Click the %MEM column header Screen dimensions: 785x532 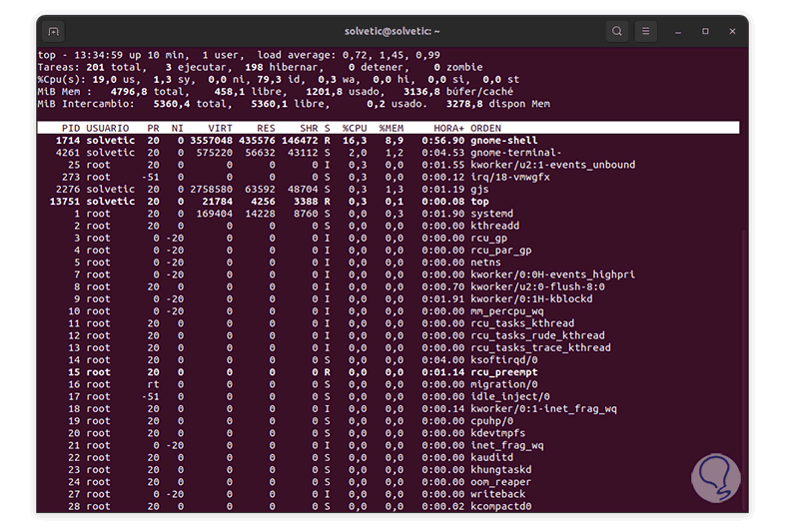(x=392, y=128)
